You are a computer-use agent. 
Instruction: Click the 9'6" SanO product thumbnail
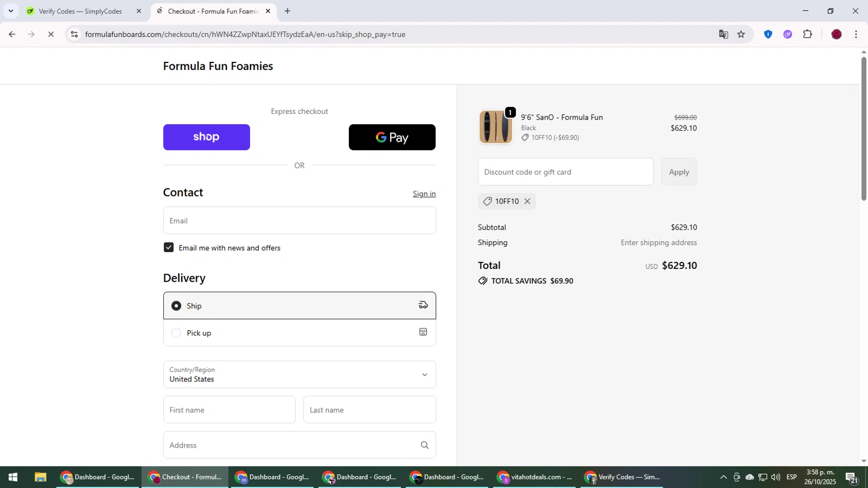click(495, 127)
